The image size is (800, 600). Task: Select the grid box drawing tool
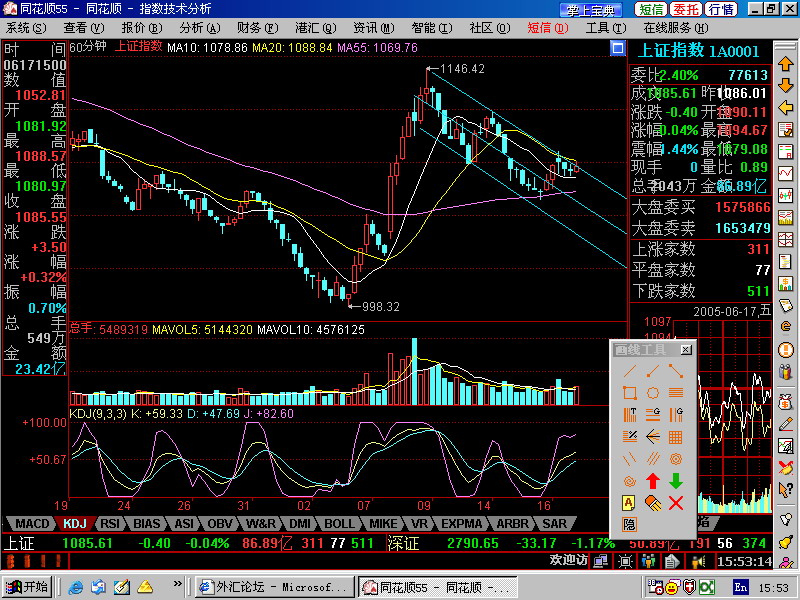coord(676,437)
